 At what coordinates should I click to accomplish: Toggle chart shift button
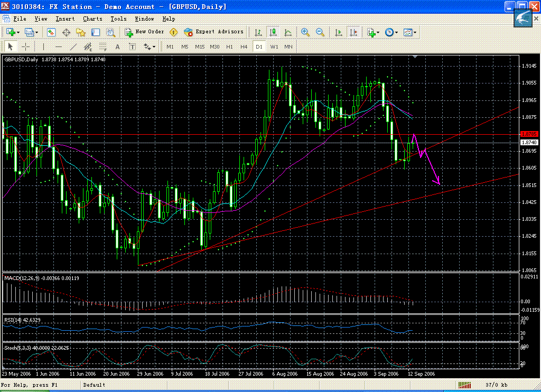353,32
